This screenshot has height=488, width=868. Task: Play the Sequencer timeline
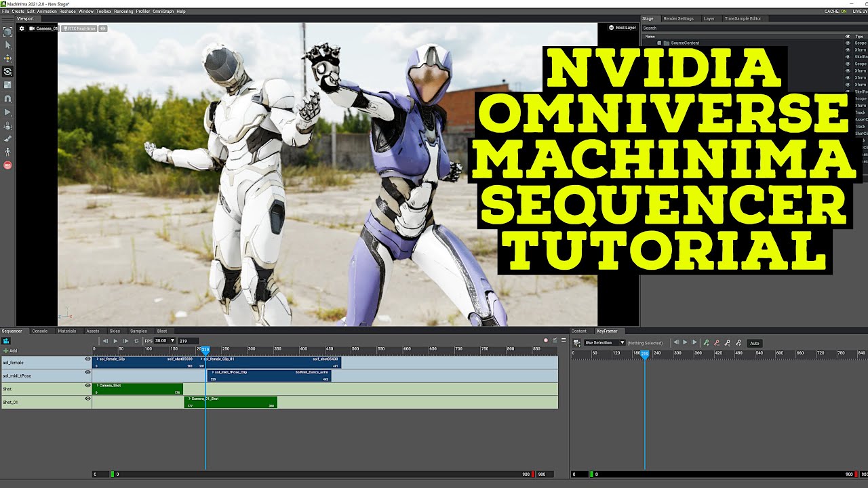click(x=115, y=341)
